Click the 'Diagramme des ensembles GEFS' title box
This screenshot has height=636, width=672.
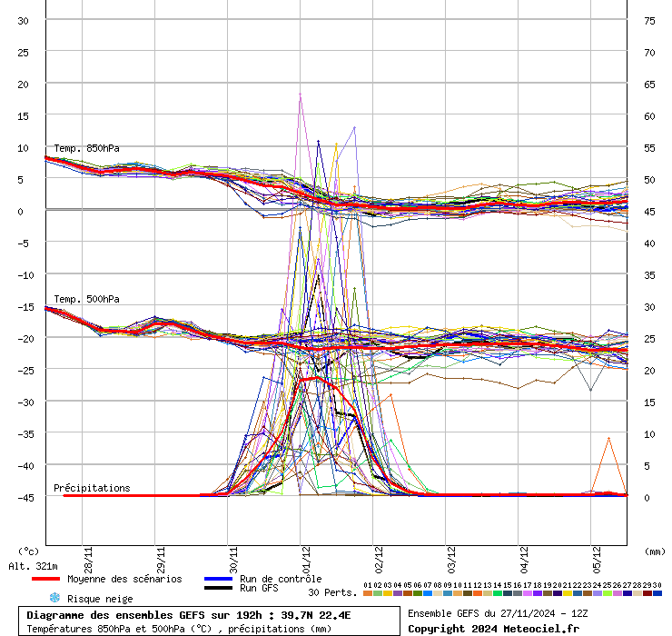pyautogui.click(x=209, y=621)
